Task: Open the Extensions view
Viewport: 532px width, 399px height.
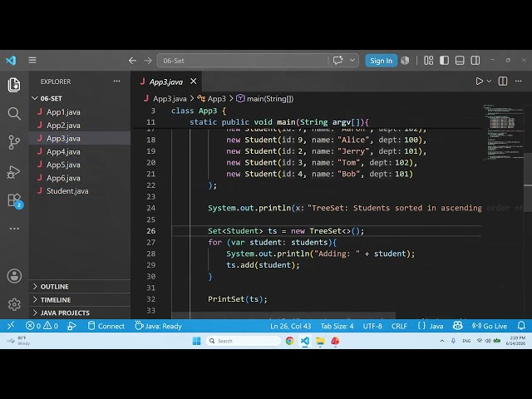Action: pyautogui.click(x=15, y=200)
